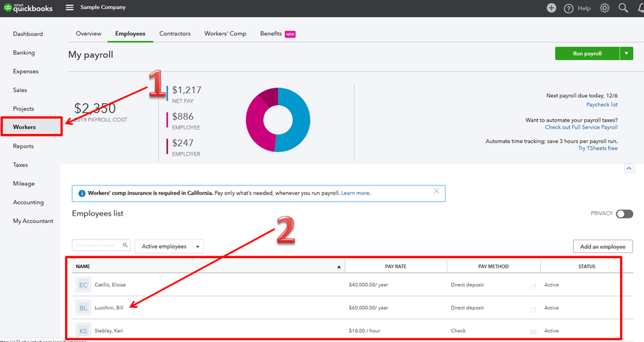The width and height of the screenshot is (644, 342).
Task: Toggle the PRIVACY switch
Action: click(624, 214)
